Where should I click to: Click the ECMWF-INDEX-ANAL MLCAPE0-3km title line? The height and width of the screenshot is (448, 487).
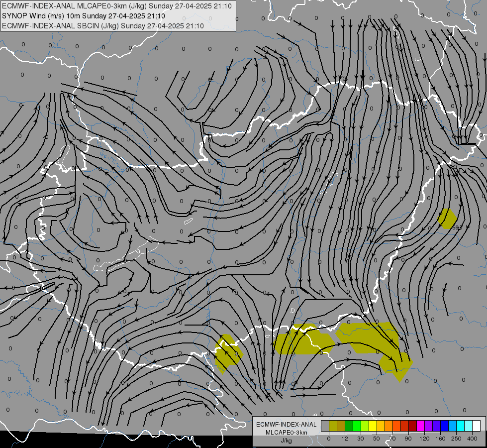pyautogui.click(x=117, y=6)
